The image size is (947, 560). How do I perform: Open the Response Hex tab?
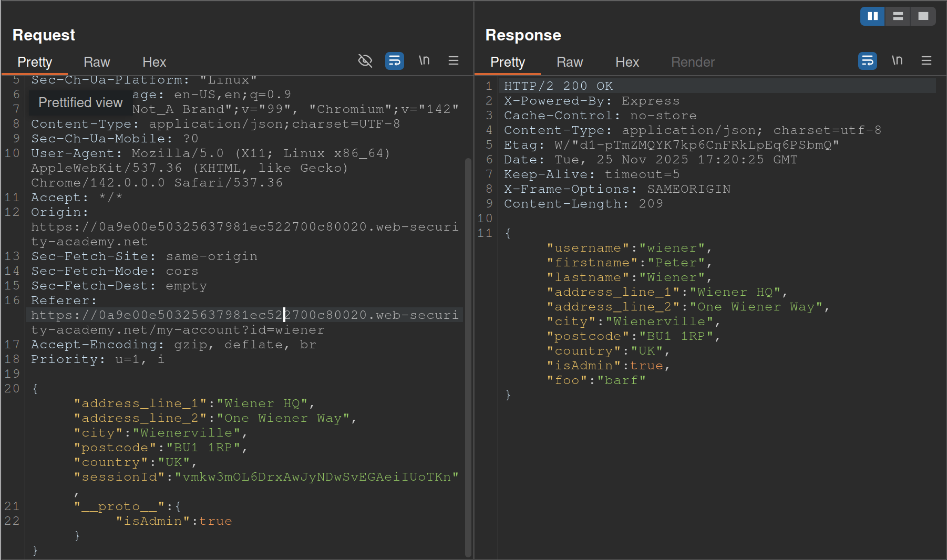(x=627, y=62)
